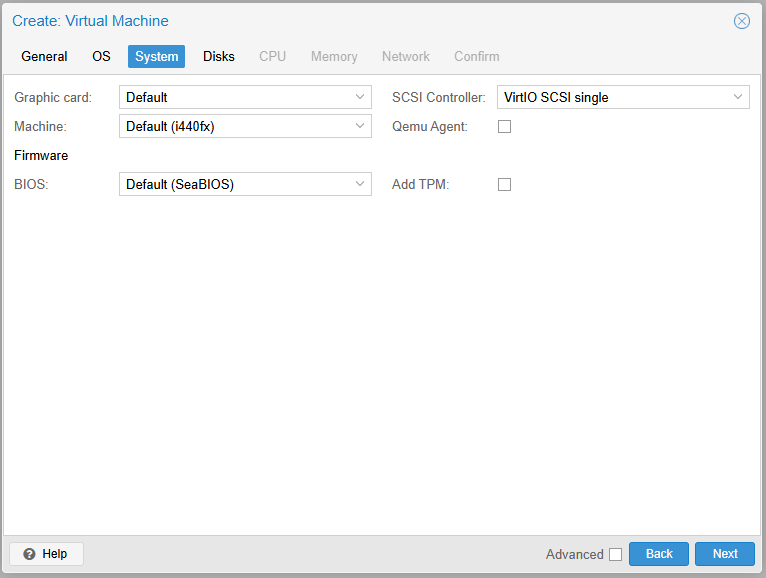Click the CPU tab
Image resolution: width=766 pixels, height=578 pixels.
coord(272,57)
